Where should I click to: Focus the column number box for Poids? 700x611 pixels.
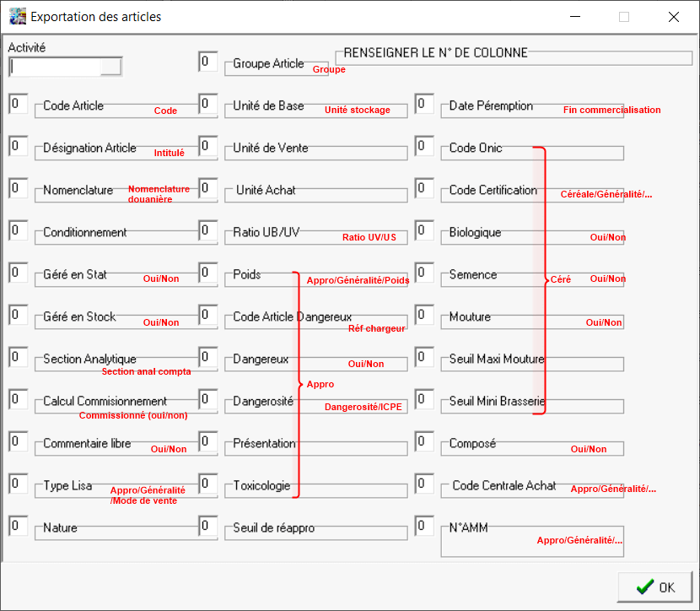[207, 273]
